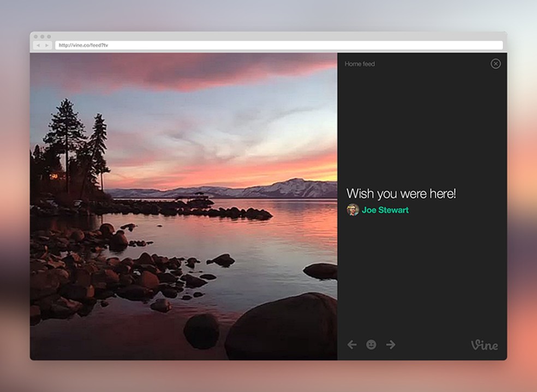Click the red window close dot
Viewport: 537px width, 392px height.
click(x=35, y=36)
